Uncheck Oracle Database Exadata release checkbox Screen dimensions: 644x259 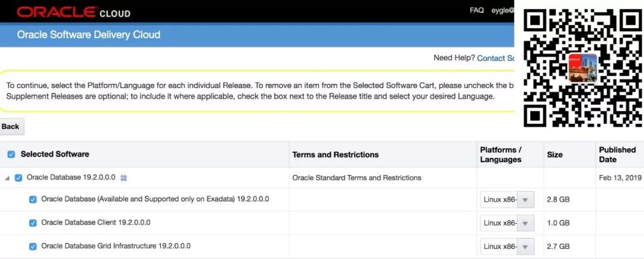point(33,199)
